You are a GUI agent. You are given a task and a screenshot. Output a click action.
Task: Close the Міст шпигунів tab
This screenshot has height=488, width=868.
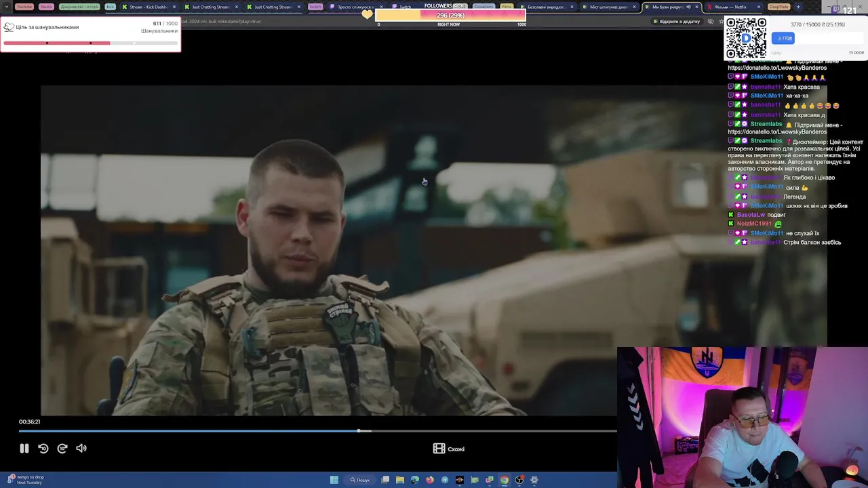635,7
